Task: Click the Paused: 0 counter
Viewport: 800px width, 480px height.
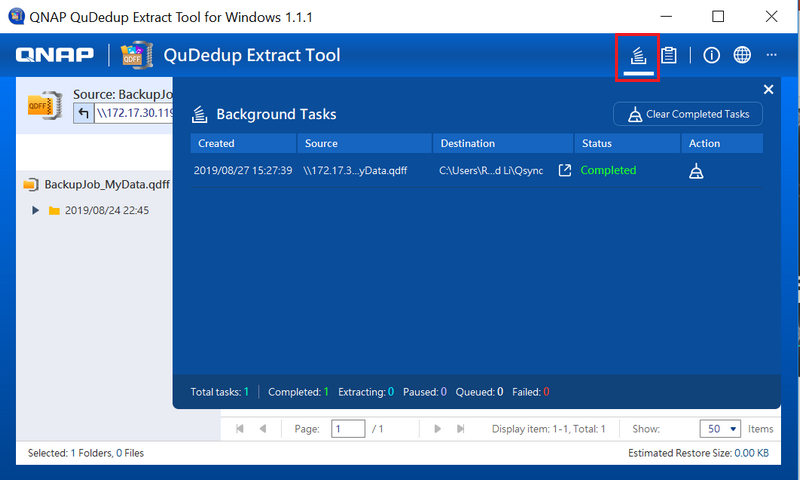Action: point(424,392)
